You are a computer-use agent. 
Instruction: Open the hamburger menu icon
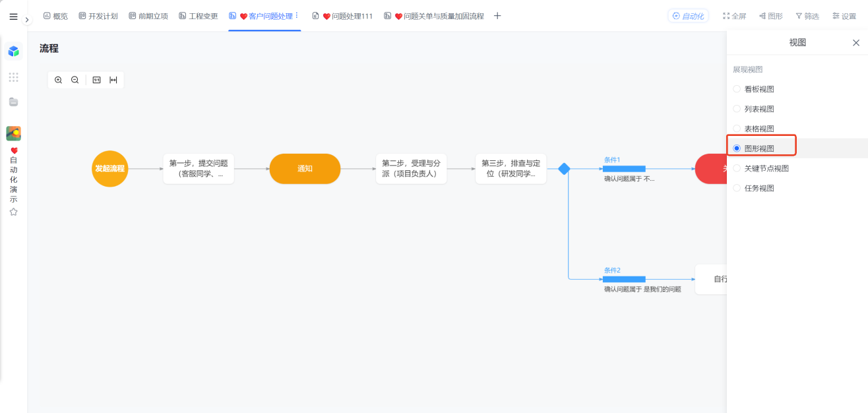tap(13, 16)
